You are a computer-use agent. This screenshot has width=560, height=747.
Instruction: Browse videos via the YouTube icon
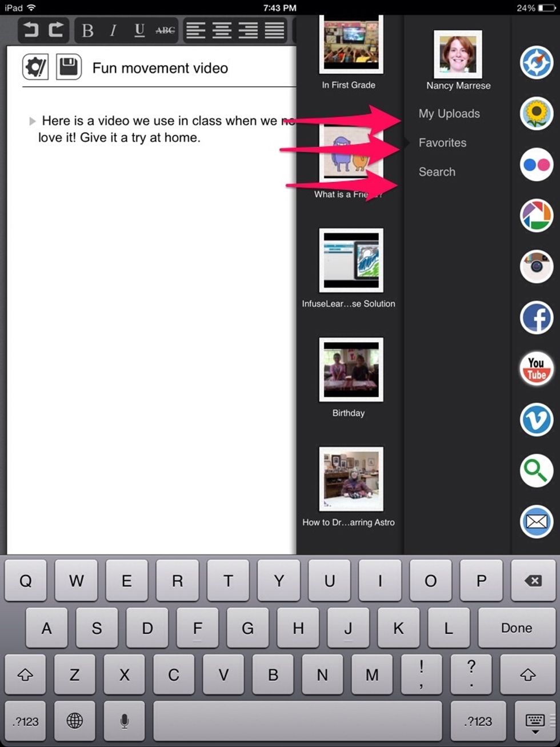tap(536, 369)
